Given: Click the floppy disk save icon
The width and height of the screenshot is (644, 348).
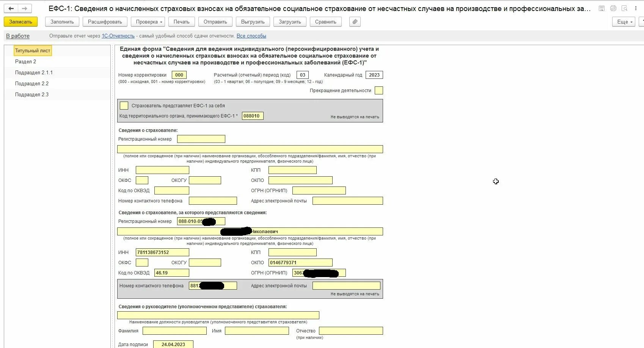Looking at the screenshot, I should click(x=602, y=8).
